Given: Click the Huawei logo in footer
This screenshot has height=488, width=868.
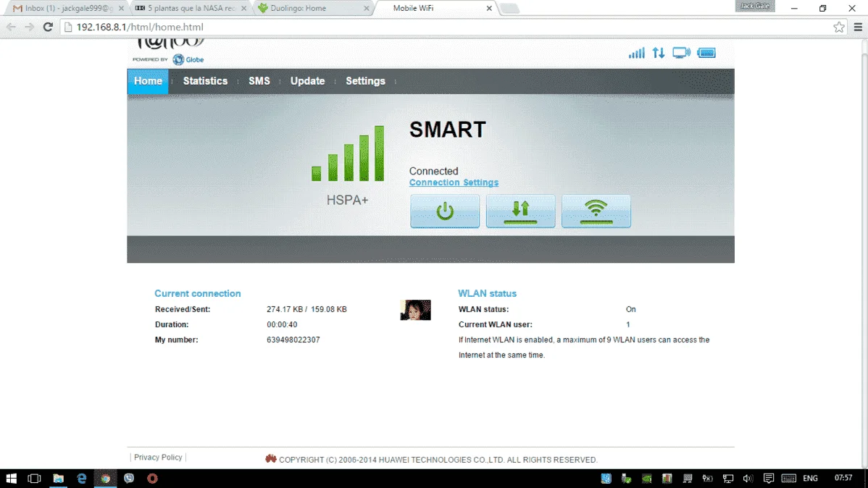Looking at the screenshot, I should click(x=271, y=458).
